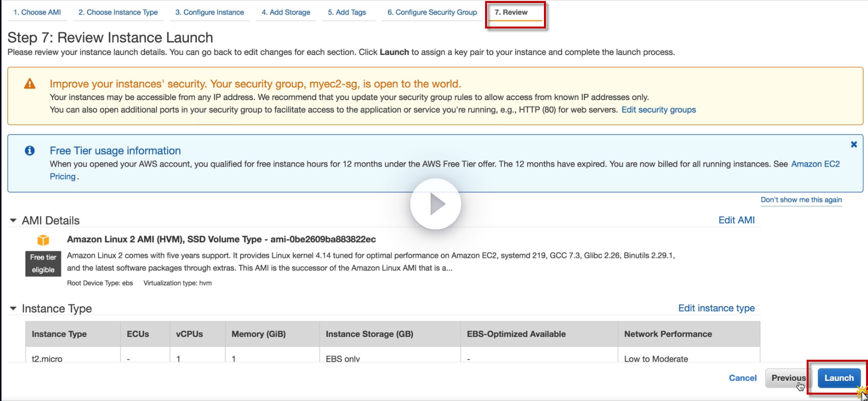Click the Network Performance column header
This screenshot has height=401, width=868.
(689, 334)
